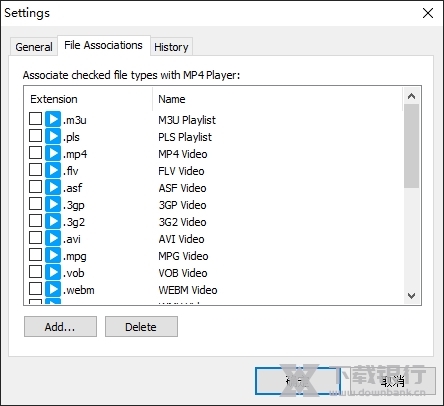444x406 pixels.
Task: Switch to the General tab
Action: pos(34,47)
